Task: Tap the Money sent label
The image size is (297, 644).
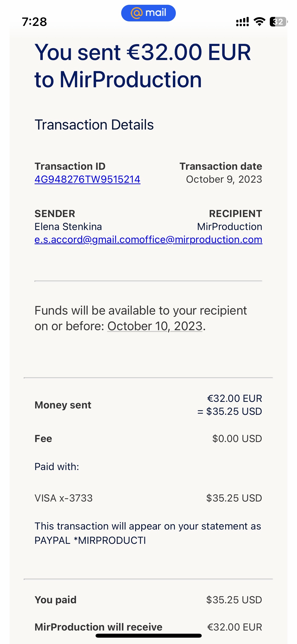Action: 63,405
